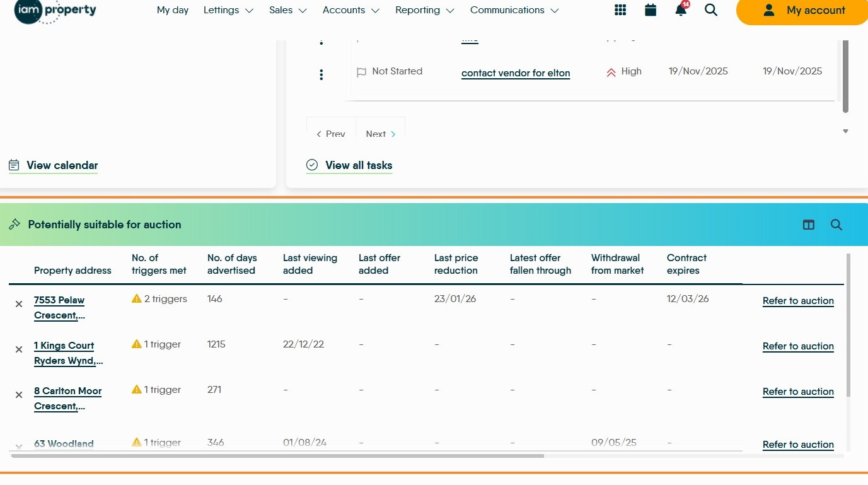
Task: Click the 146 days advertised value
Action: coord(215,299)
